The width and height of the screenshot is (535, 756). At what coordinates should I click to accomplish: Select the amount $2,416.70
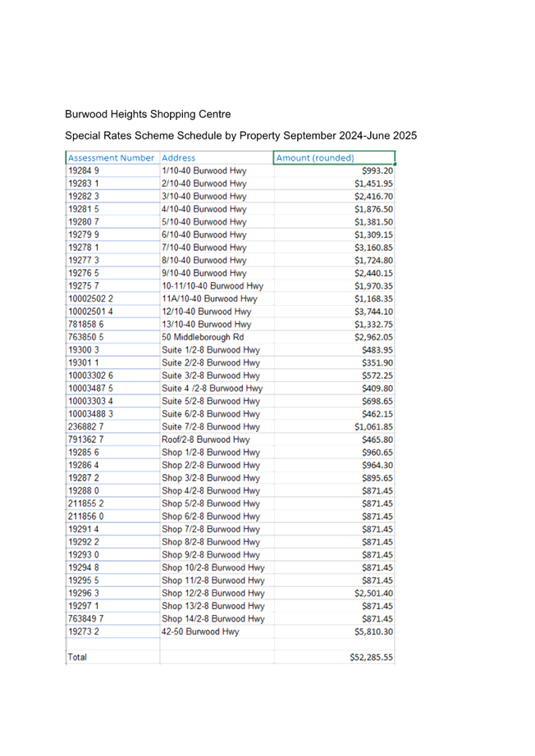(x=373, y=196)
